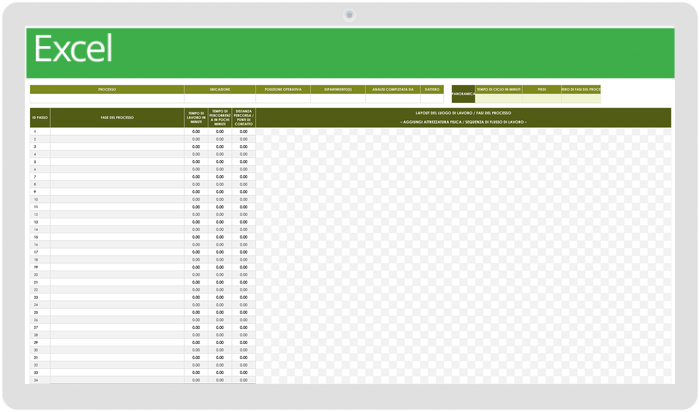Click the DATTERO header cell
This screenshot has width=700, height=412.
point(432,89)
